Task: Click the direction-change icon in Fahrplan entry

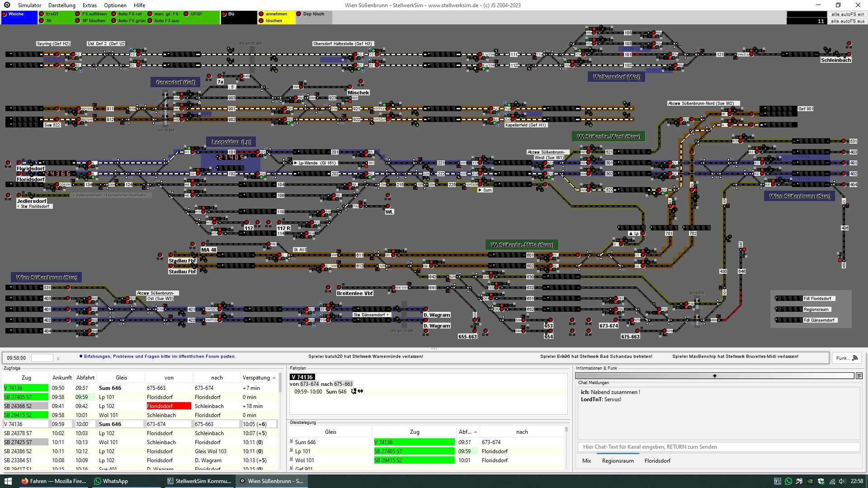Action: [x=360, y=391]
